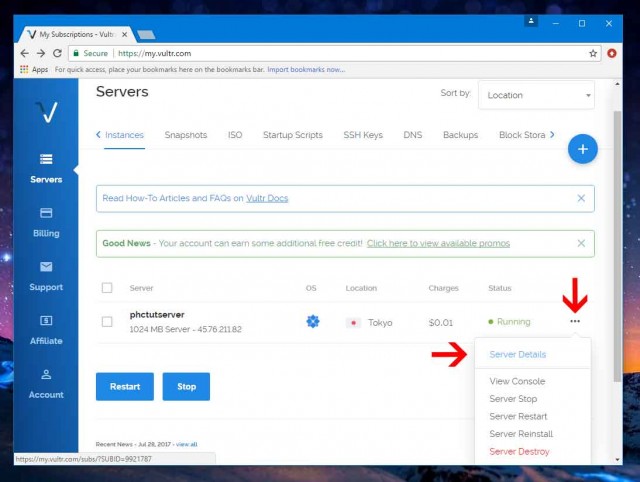Choose Server Stop from the menu

513,399
